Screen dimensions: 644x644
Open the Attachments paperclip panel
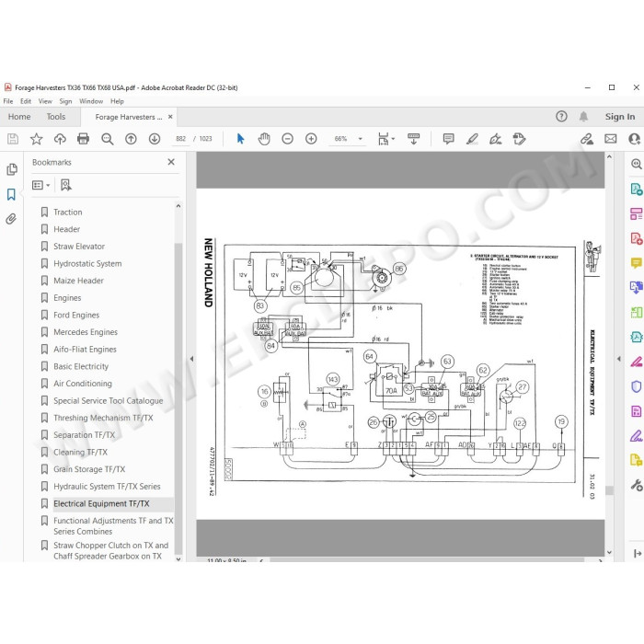(11, 219)
